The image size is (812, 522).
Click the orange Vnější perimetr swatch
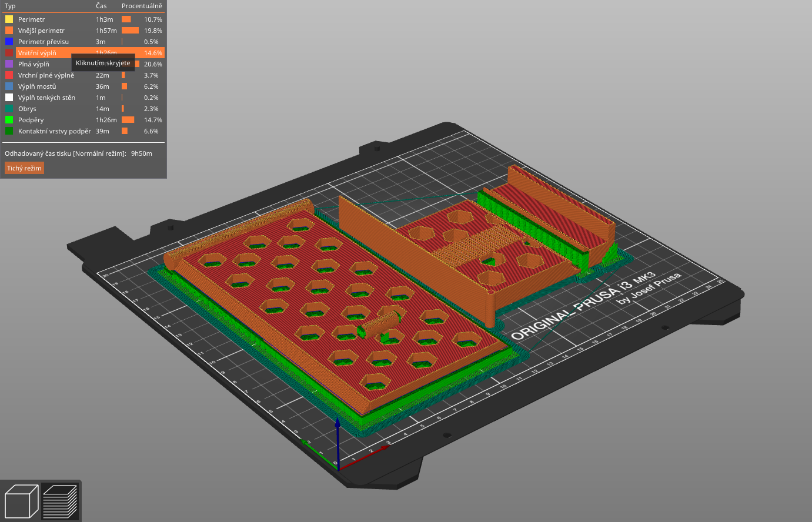point(9,31)
